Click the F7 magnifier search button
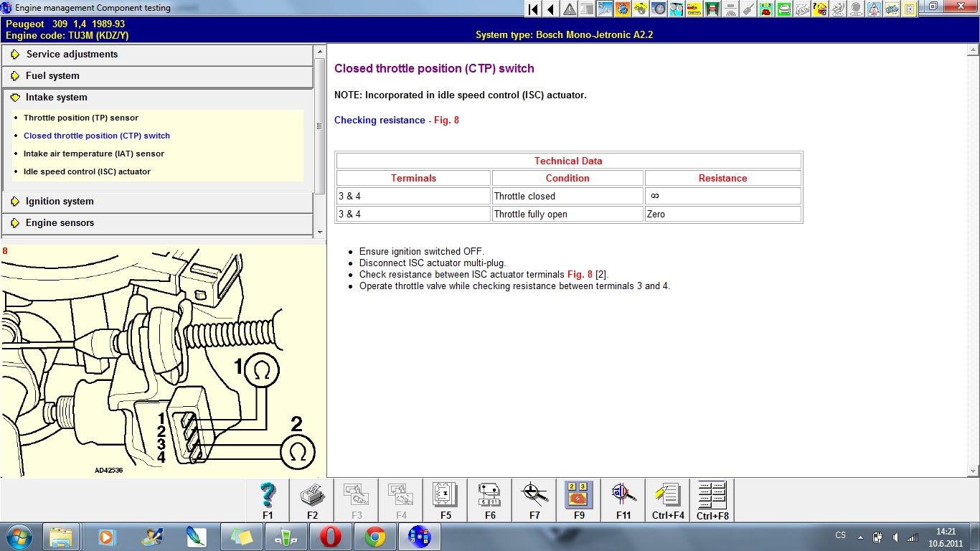The image size is (980, 551). pos(534,499)
